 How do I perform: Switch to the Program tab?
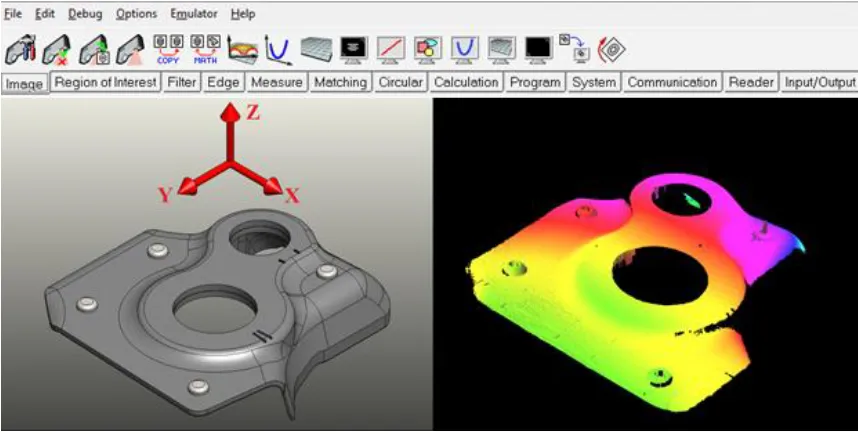[x=535, y=82]
